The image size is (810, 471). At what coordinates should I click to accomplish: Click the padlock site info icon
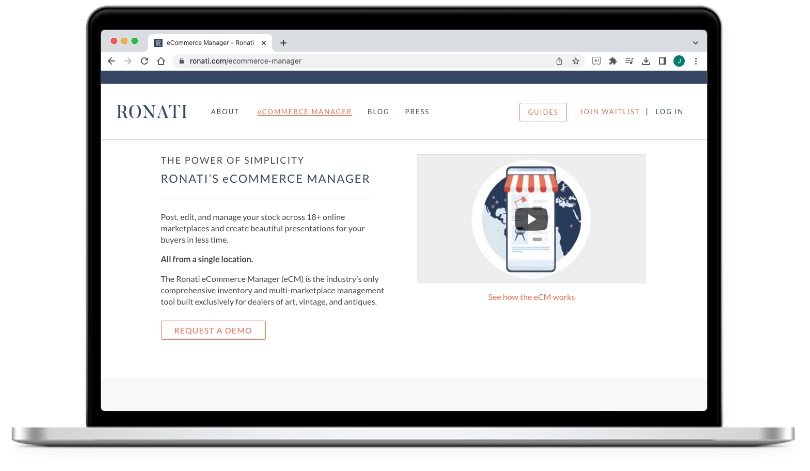click(x=181, y=61)
